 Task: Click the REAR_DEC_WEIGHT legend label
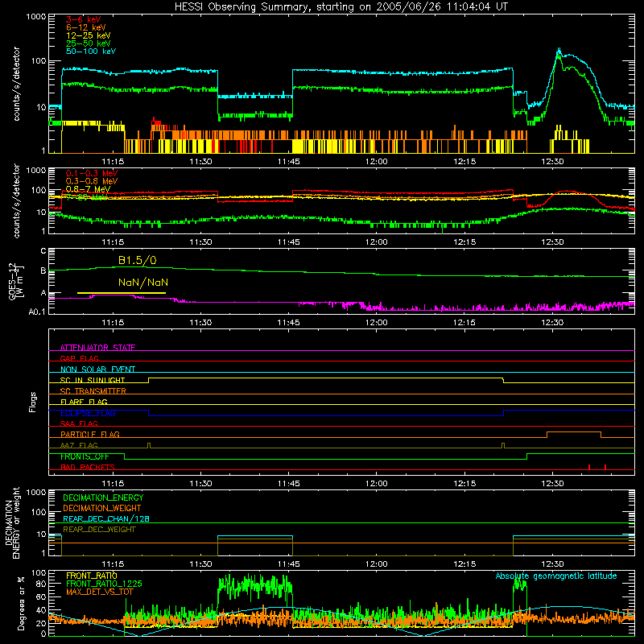(99, 530)
